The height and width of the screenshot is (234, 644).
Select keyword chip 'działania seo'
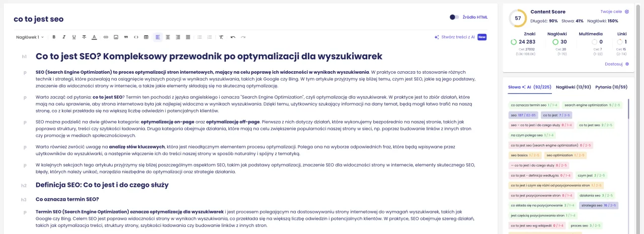[596, 195]
